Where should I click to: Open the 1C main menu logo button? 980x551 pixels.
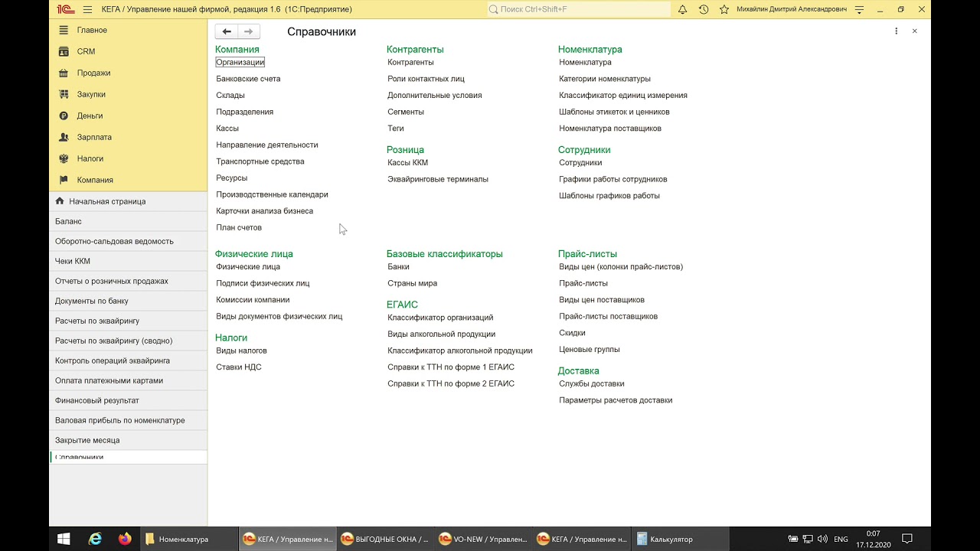click(65, 9)
